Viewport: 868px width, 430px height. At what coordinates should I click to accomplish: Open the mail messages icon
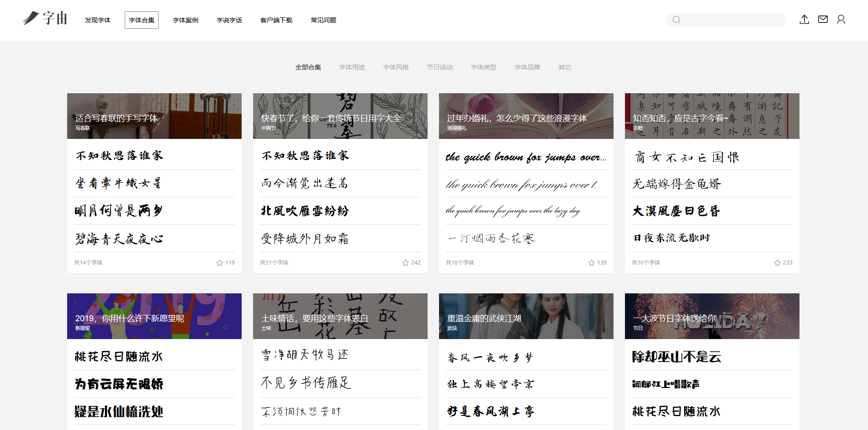coord(823,20)
